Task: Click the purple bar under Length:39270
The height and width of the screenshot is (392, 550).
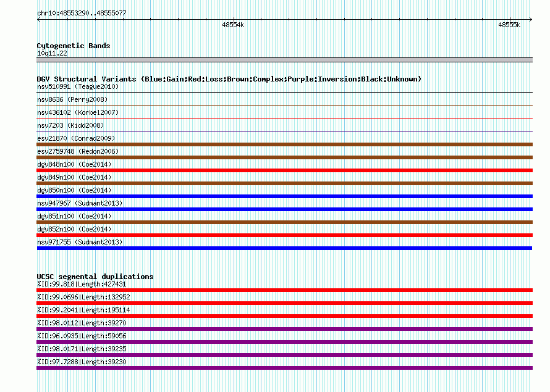Action: 284,329
